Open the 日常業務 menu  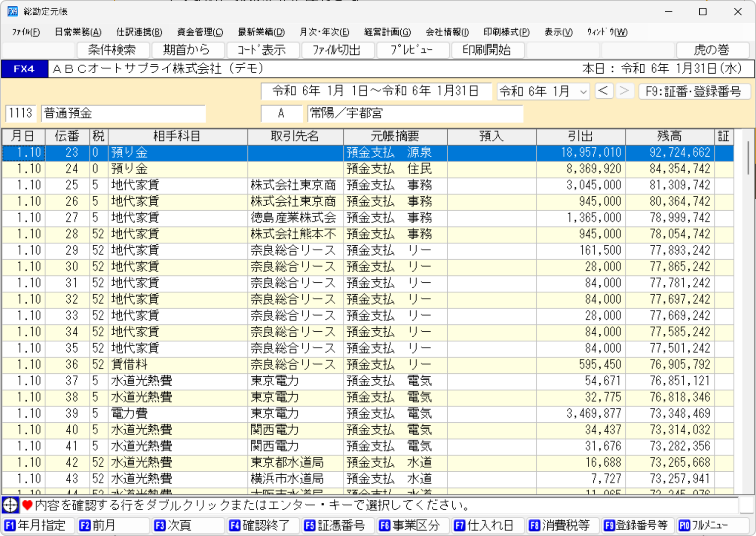(x=78, y=32)
